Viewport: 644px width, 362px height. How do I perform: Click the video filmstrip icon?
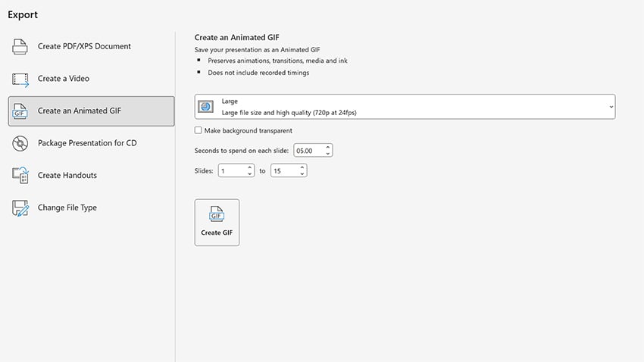[x=20, y=79]
